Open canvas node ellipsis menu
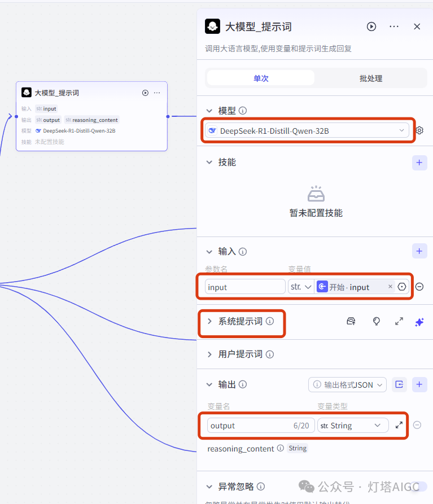Viewport: 433px width, 504px height. click(157, 93)
